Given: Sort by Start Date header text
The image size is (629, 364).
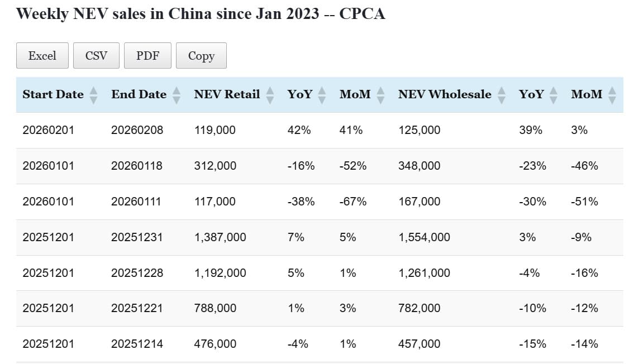Looking at the screenshot, I should tap(53, 94).
